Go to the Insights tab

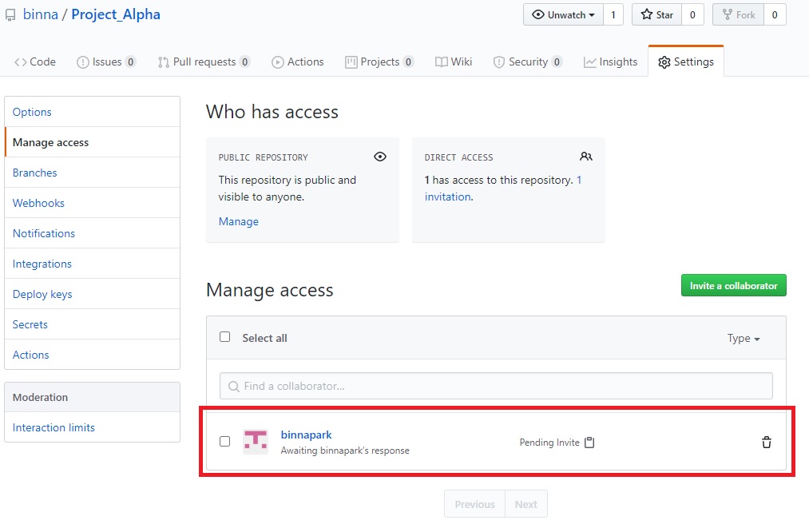click(610, 62)
